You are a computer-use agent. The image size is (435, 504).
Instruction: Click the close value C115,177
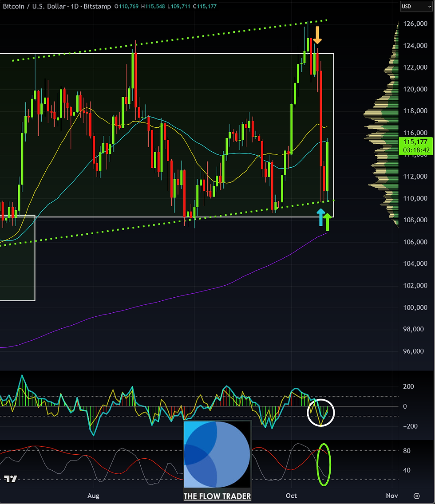[205, 6]
